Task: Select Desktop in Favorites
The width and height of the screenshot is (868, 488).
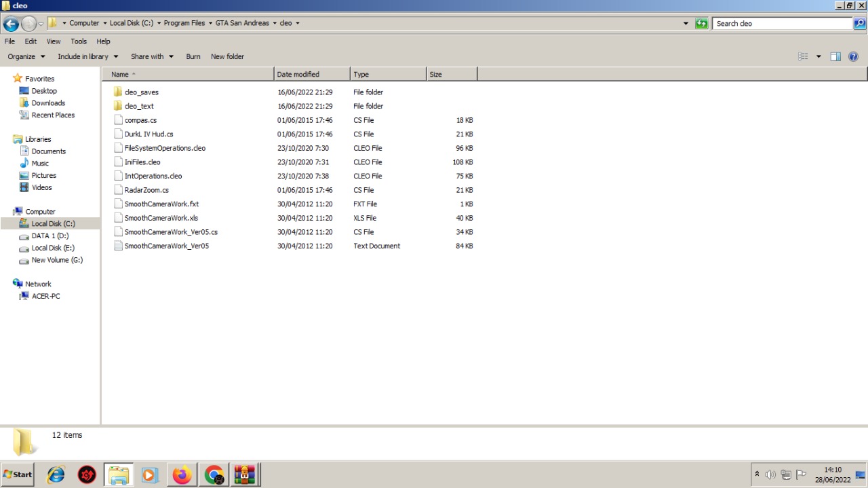Action: 44,91
